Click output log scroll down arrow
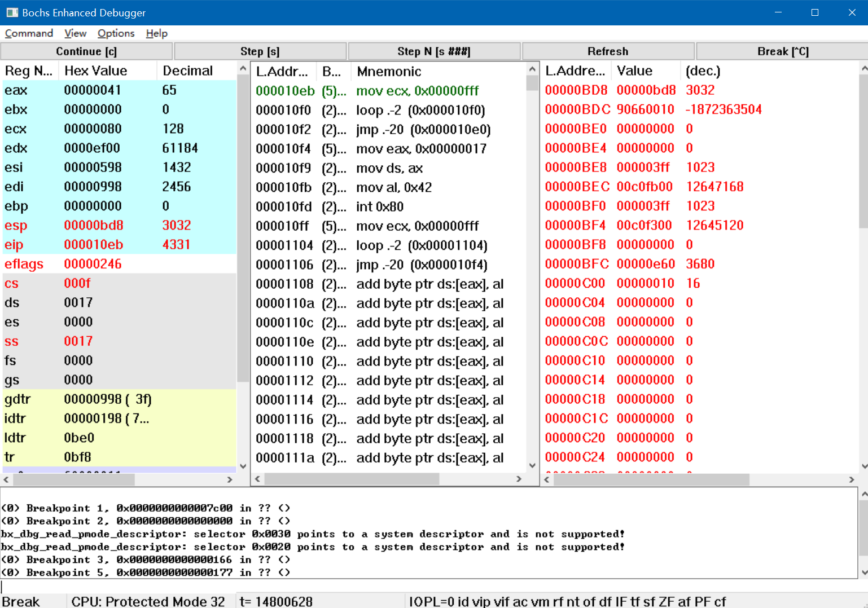Screen dimensions: 868x608 pos(863,572)
